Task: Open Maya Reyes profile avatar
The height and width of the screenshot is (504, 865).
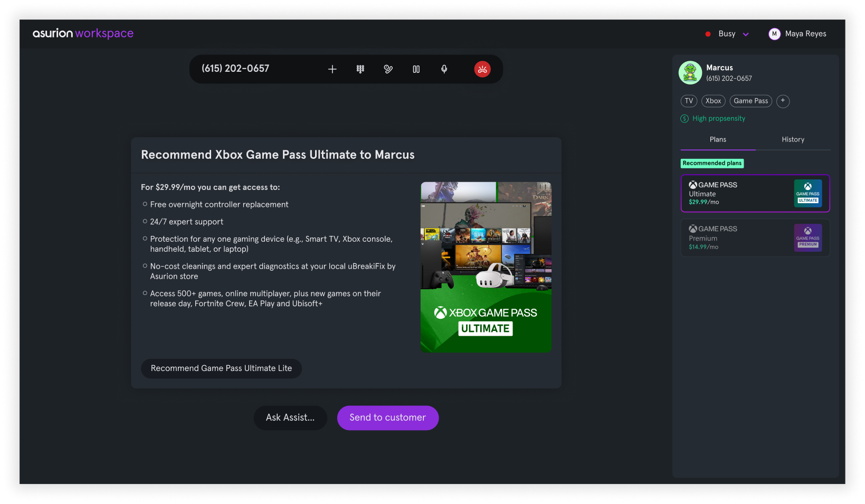Action: click(x=774, y=34)
